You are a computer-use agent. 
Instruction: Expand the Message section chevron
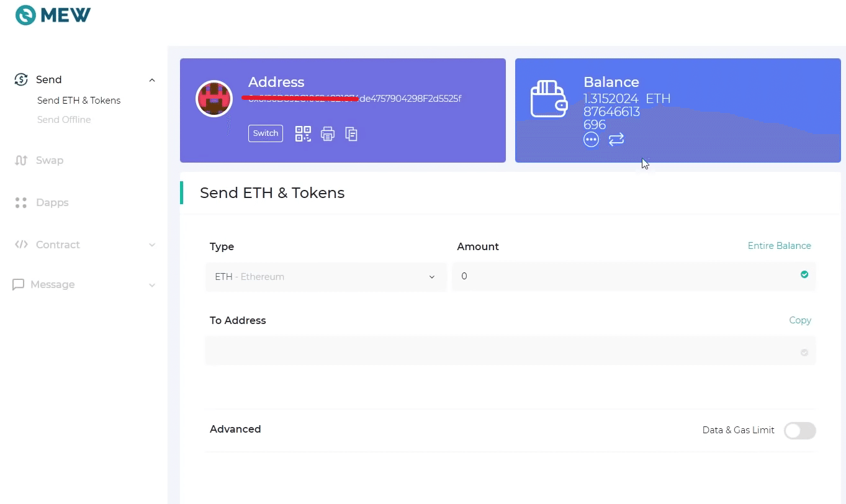(x=152, y=285)
